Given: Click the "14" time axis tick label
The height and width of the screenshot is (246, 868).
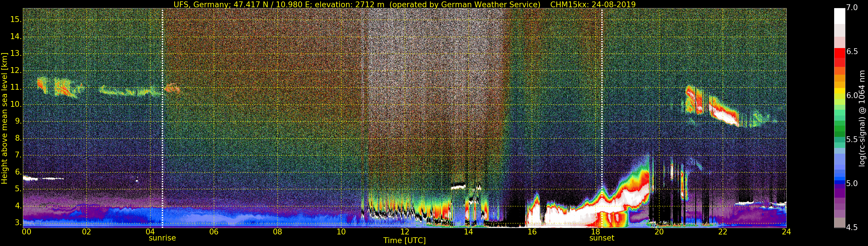Looking at the screenshot, I should 468,232.
